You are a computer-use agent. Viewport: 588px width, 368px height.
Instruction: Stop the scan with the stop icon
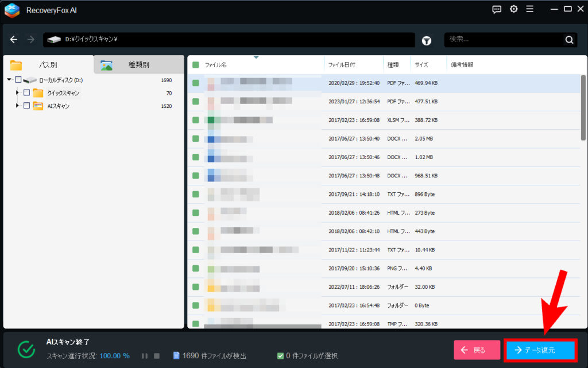click(157, 356)
